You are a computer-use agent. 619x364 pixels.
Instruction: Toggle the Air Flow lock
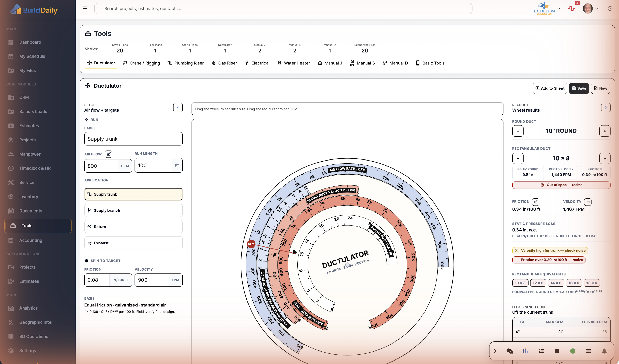click(108, 154)
